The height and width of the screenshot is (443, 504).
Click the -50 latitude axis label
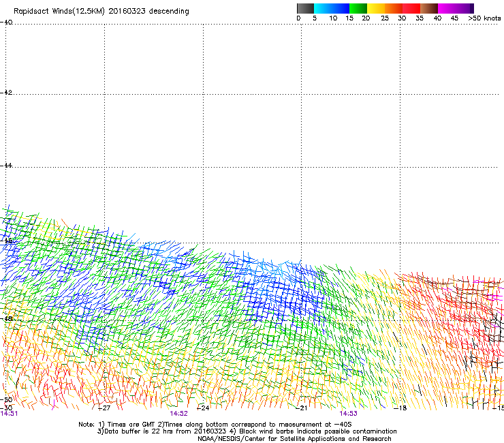pyautogui.click(x=6, y=400)
